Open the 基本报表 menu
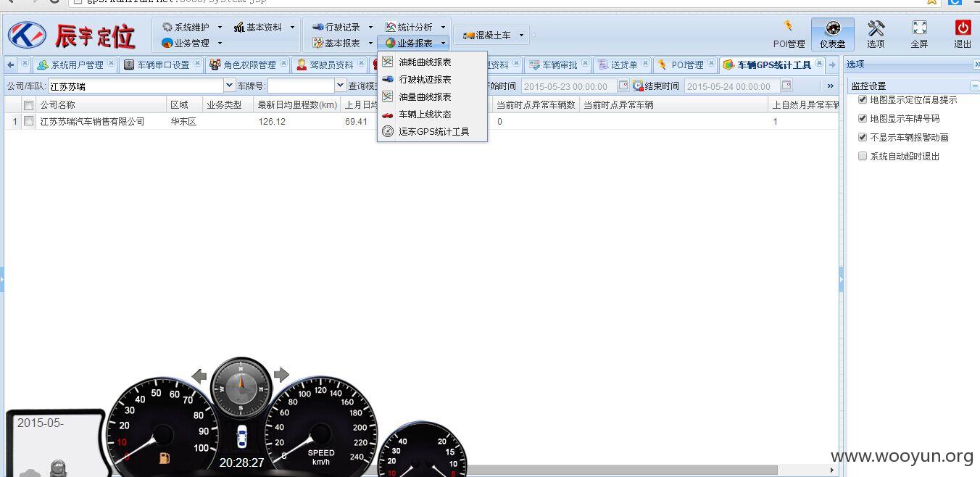Image resolution: width=980 pixels, height=477 pixels. point(342,43)
